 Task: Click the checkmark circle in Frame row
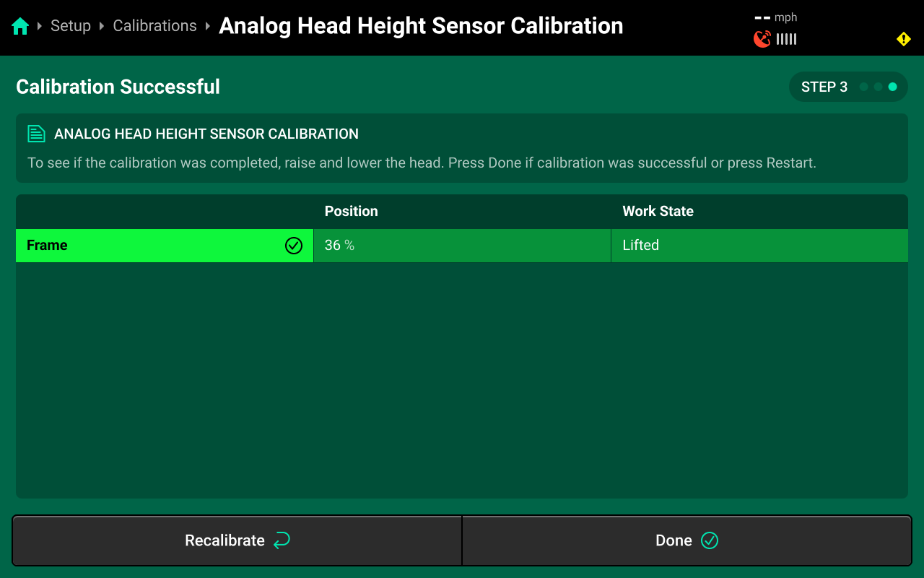coord(294,246)
